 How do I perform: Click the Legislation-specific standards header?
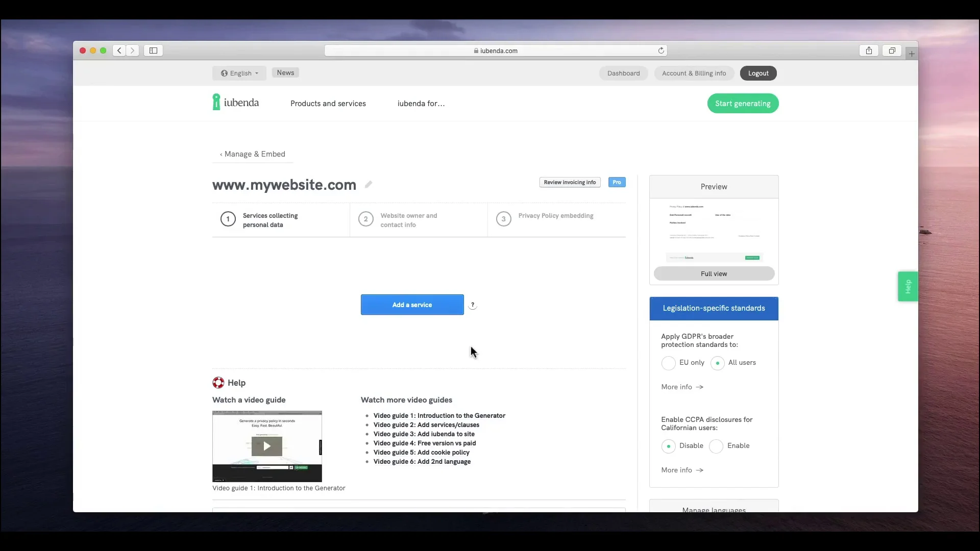tap(714, 309)
